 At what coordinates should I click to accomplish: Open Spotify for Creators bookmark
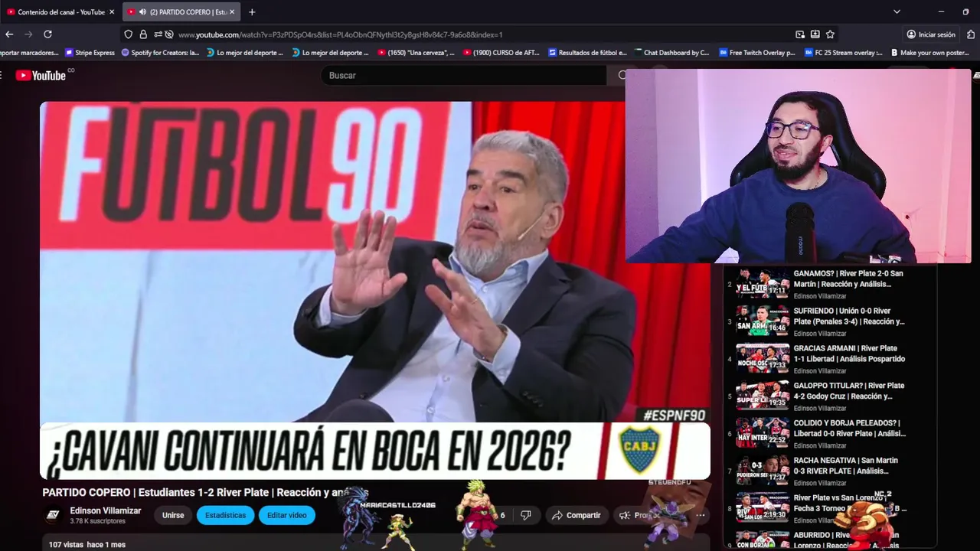click(x=160, y=53)
